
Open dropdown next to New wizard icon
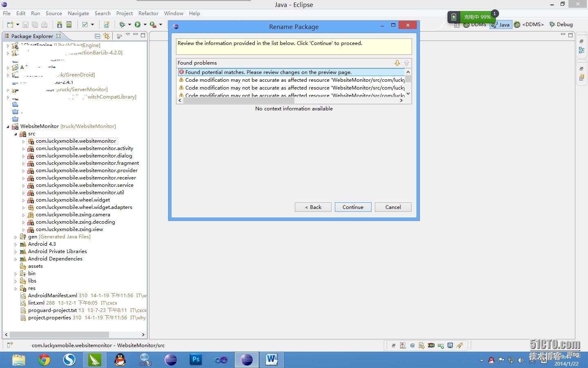pyautogui.click(x=18, y=25)
